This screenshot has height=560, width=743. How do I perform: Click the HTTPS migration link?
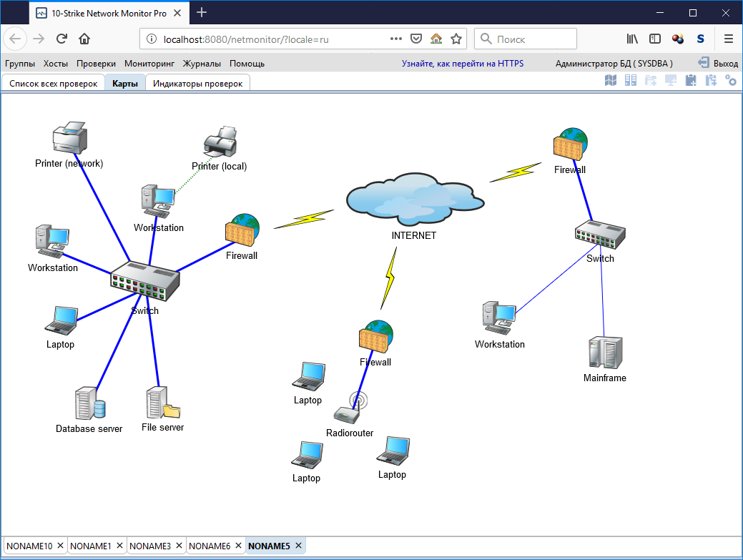point(462,64)
